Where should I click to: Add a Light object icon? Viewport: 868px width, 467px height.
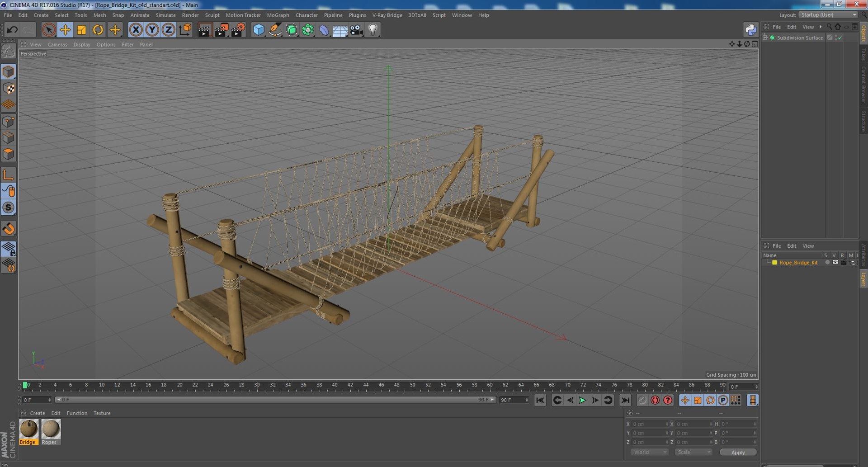pos(373,30)
